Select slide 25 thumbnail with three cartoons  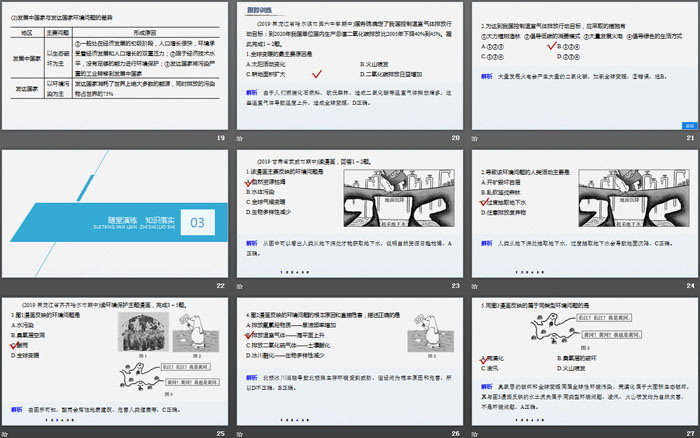115,361
